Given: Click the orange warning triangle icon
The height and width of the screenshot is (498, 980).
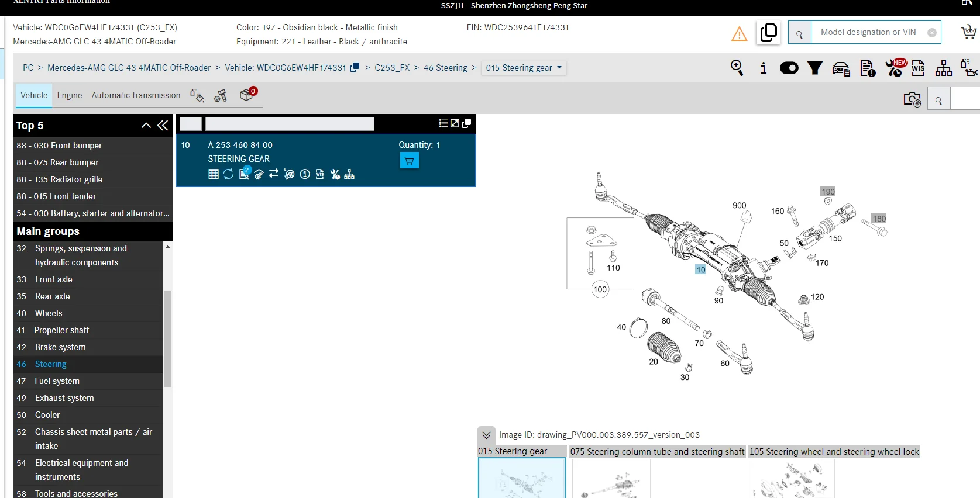Looking at the screenshot, I should tap(739, 34).
